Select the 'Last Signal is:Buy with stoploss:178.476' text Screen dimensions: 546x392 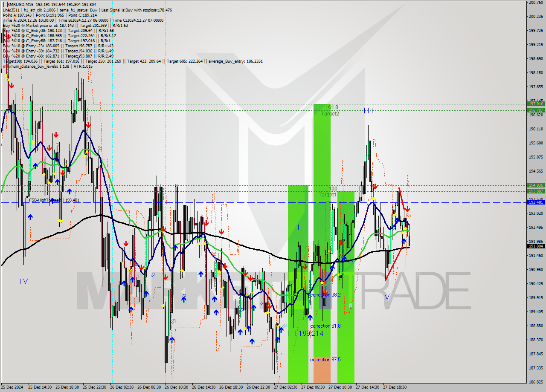click(136, 10)
